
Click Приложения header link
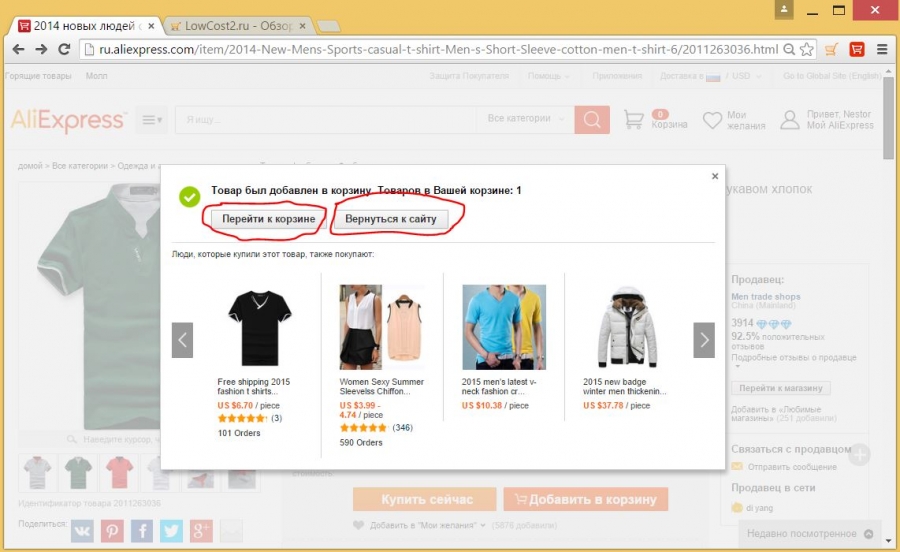617,76
